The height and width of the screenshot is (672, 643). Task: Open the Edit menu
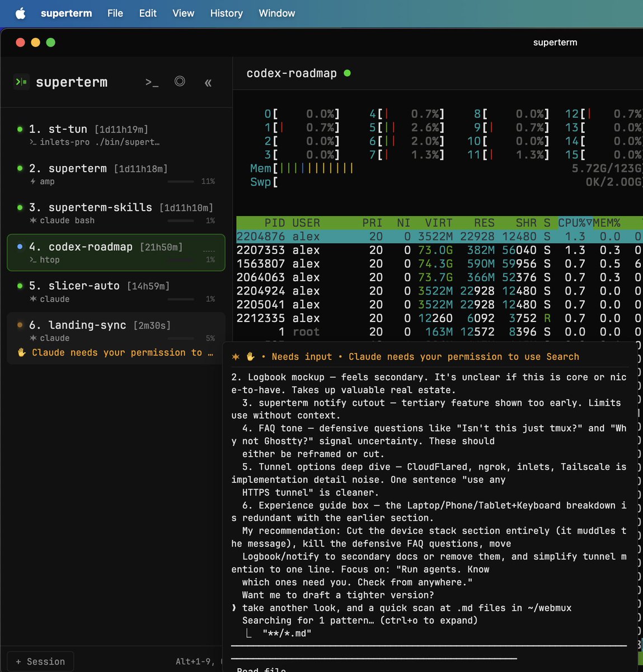pyautogui.click(x=148, y=13)
